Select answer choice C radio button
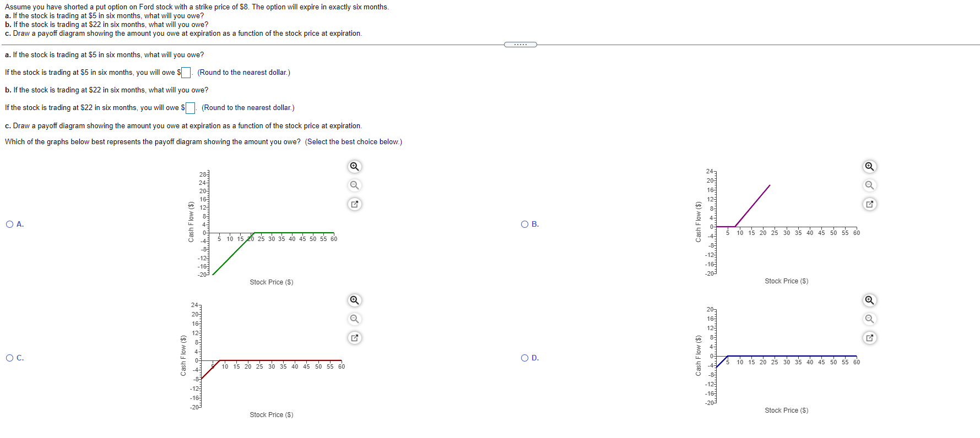The width and height of the screenshot is (980, 438). click(10, 358)
